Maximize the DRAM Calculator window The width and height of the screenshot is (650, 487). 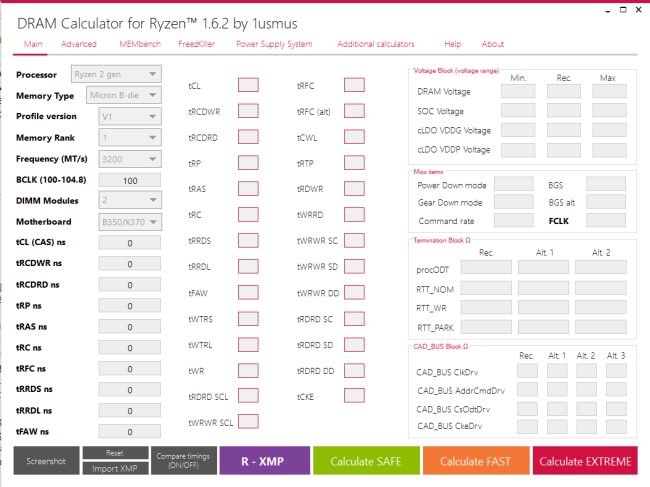(x=623, y=10)
